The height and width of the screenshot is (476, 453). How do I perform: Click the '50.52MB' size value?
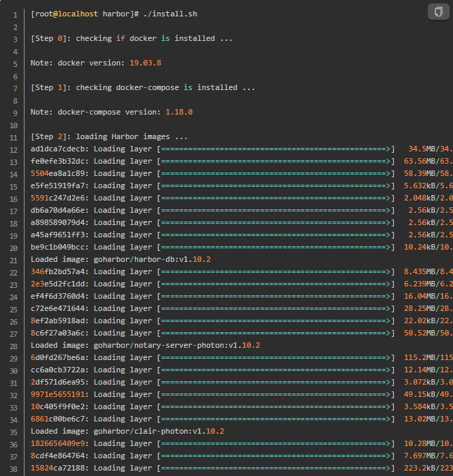[x=420, y=333]
